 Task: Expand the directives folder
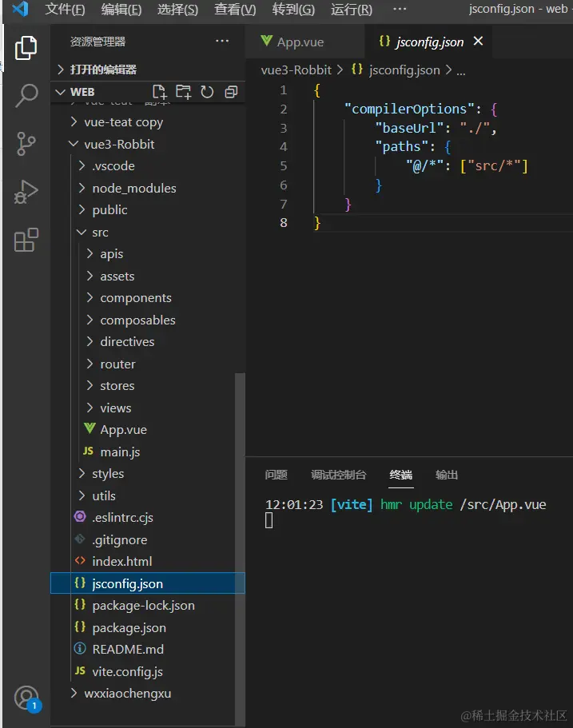pos(148,342)
